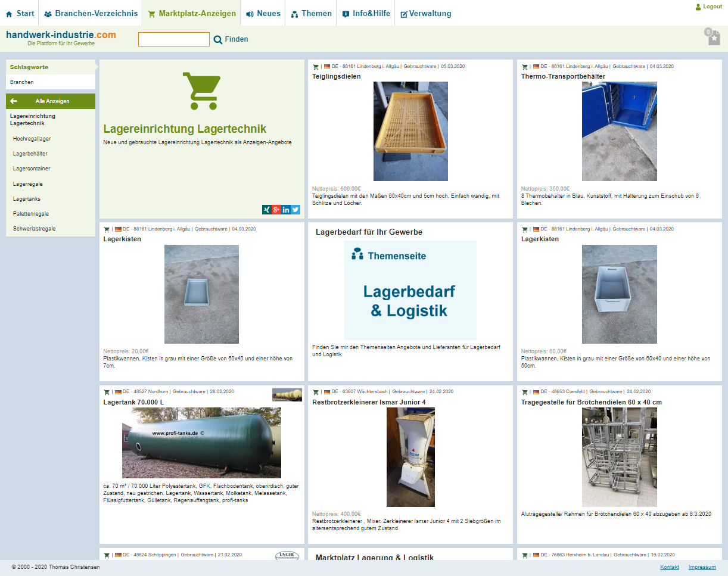This screenshot has height=576, width=728.
Task: Click the back arrow in Alle Anzeigen
Action: 14,101
